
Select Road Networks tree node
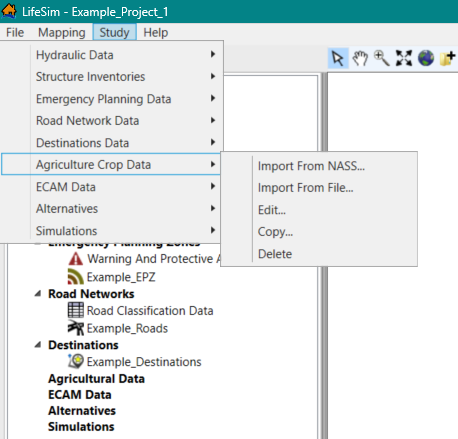coord(91,294)
